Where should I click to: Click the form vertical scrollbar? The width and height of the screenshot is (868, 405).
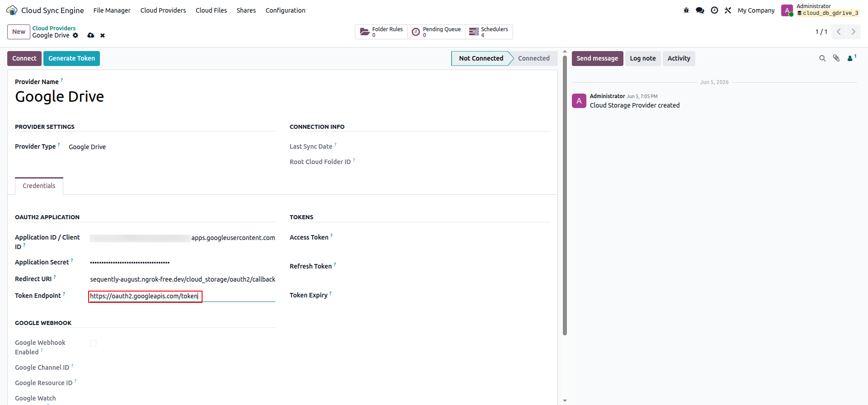(x=565, y=194)
